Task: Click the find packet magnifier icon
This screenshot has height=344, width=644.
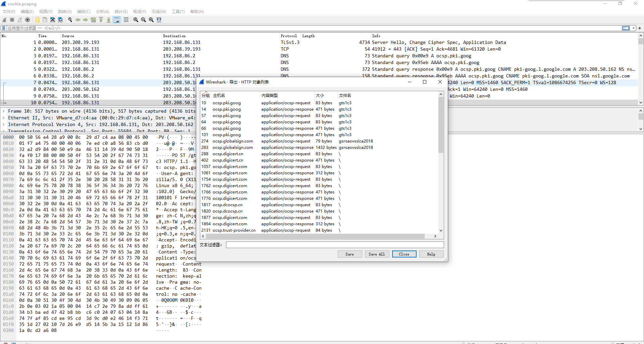Action: [x=70, y=20]
